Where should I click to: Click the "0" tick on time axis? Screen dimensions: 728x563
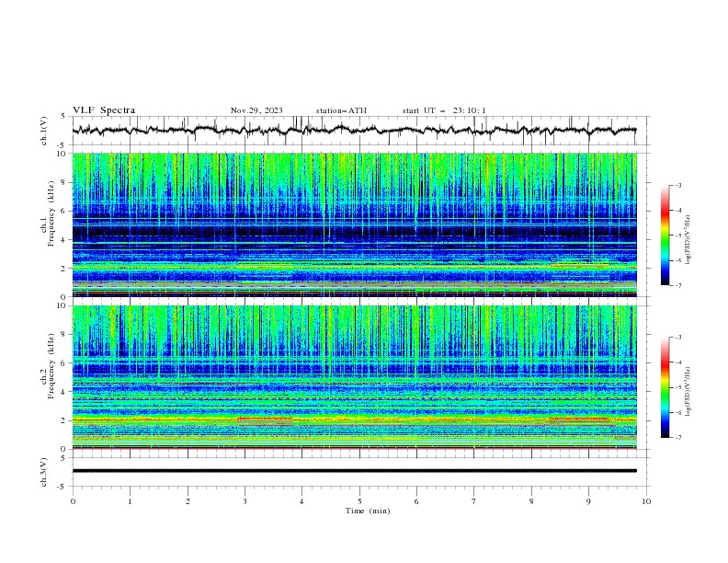73,501
